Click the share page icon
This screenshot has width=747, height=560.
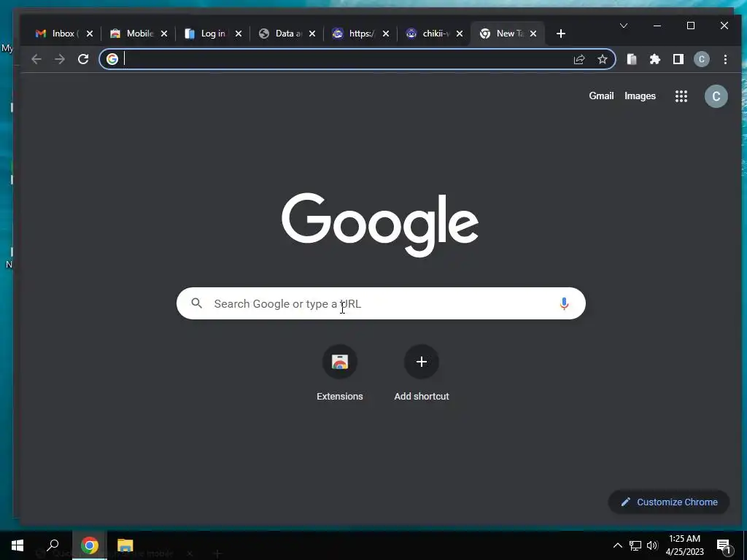579,59
